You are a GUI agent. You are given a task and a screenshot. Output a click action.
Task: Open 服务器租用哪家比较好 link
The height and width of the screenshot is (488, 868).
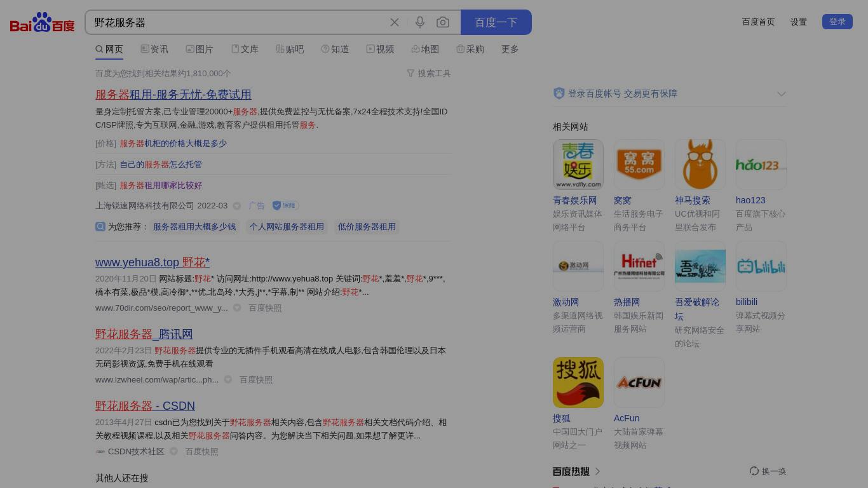pyautogui.click(x=161, y=186)
